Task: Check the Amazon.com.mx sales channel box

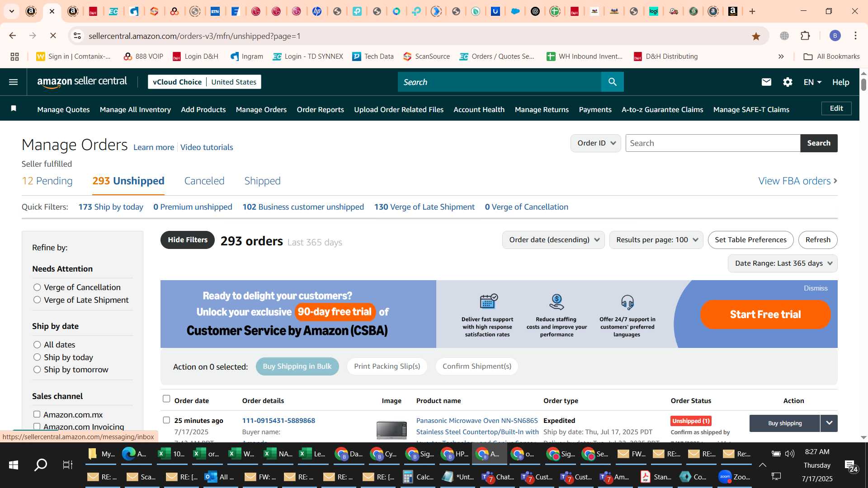Action: [x=37, y=414]
